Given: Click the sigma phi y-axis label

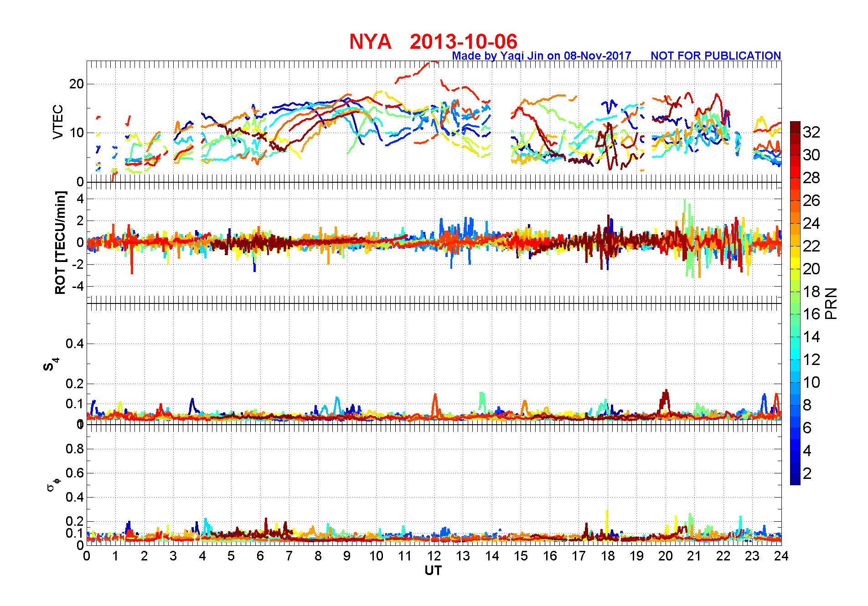Looking at the screenshot, I should pos(53,484).
